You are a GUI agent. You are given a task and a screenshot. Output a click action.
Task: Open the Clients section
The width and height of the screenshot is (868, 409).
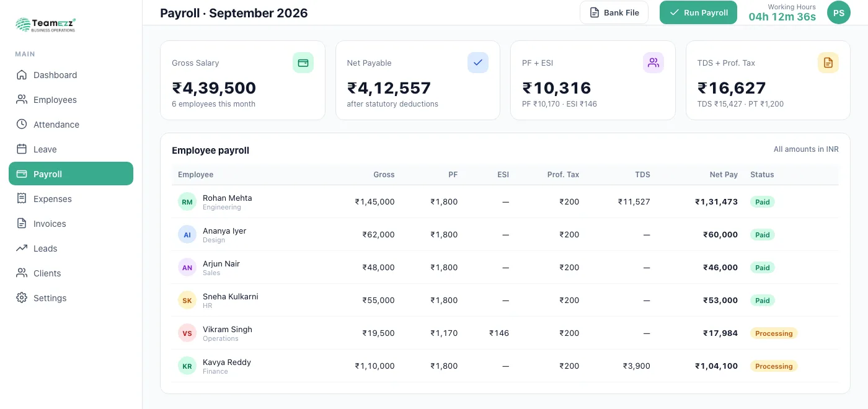71,273
